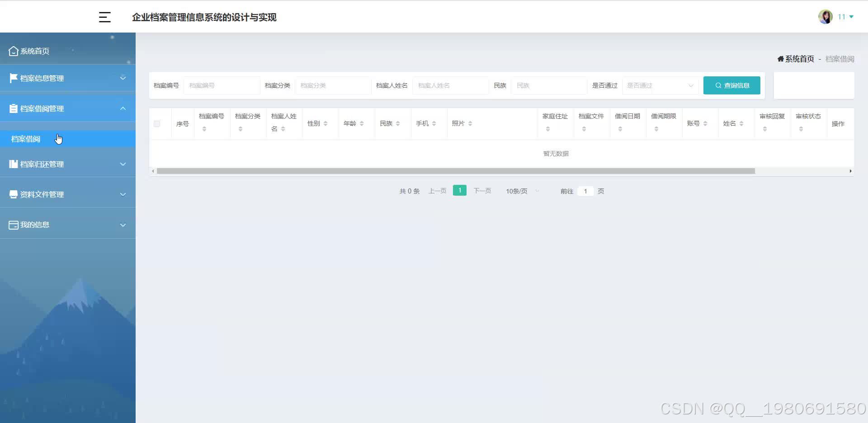Select the 系统首页 home icon in sidebar
Screen dimensions: 868x423
tap(13, 51)
